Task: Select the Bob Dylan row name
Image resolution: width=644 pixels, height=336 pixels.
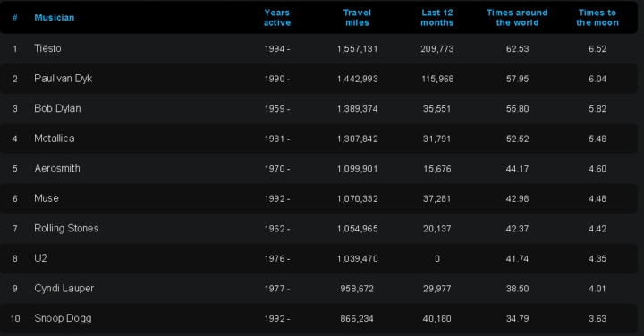Action: click(57, 108)
